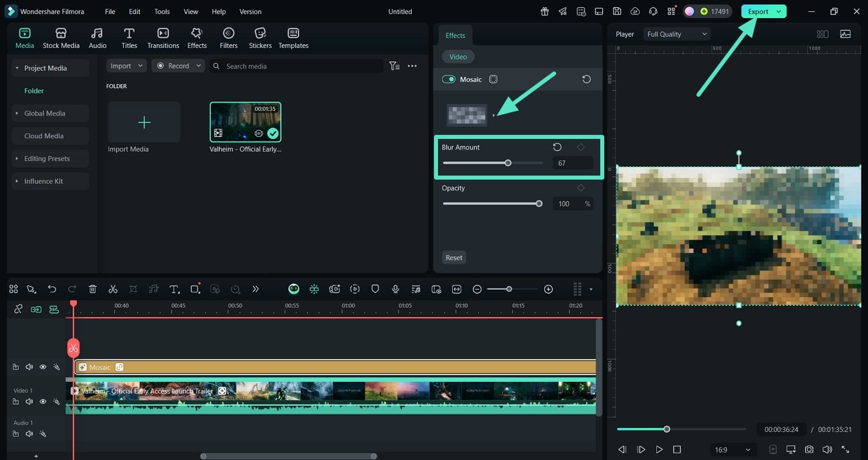Click the player volume speaker icon
The height and width of the screenshot is (460, 868).
coord(827,450)
